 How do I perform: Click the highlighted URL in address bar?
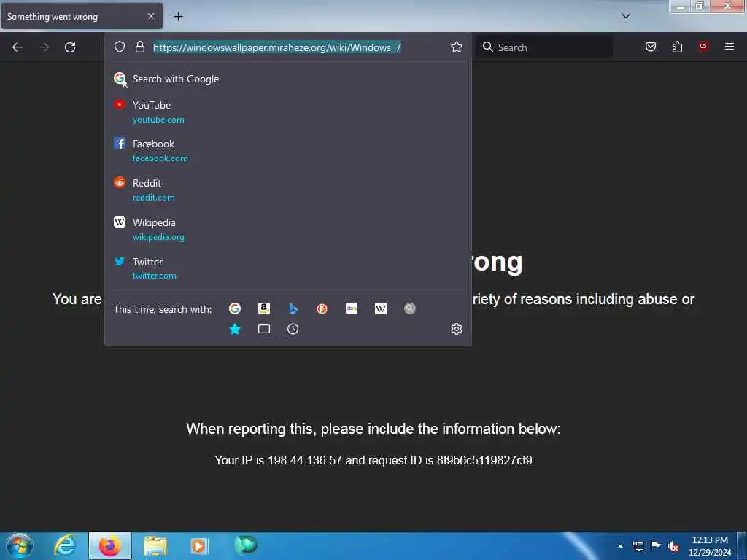[276, 47]
